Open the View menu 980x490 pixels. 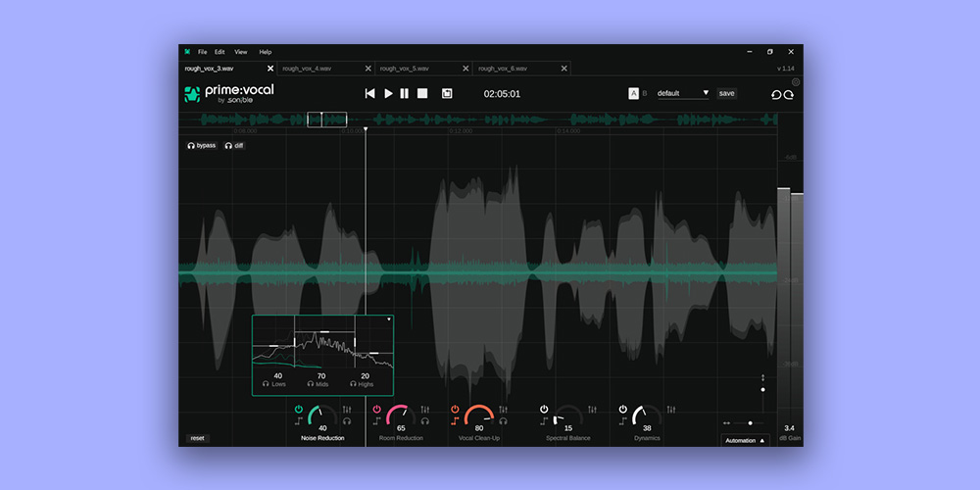tap(240, 51)
